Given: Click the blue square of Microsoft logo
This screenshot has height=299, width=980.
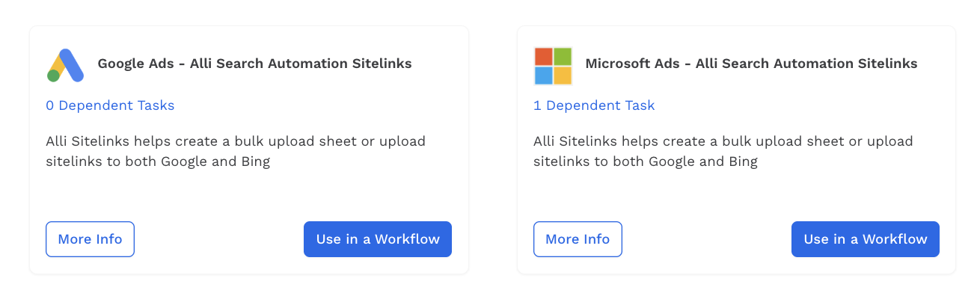Looking at the screenshot, I should [x=544, y=75].
